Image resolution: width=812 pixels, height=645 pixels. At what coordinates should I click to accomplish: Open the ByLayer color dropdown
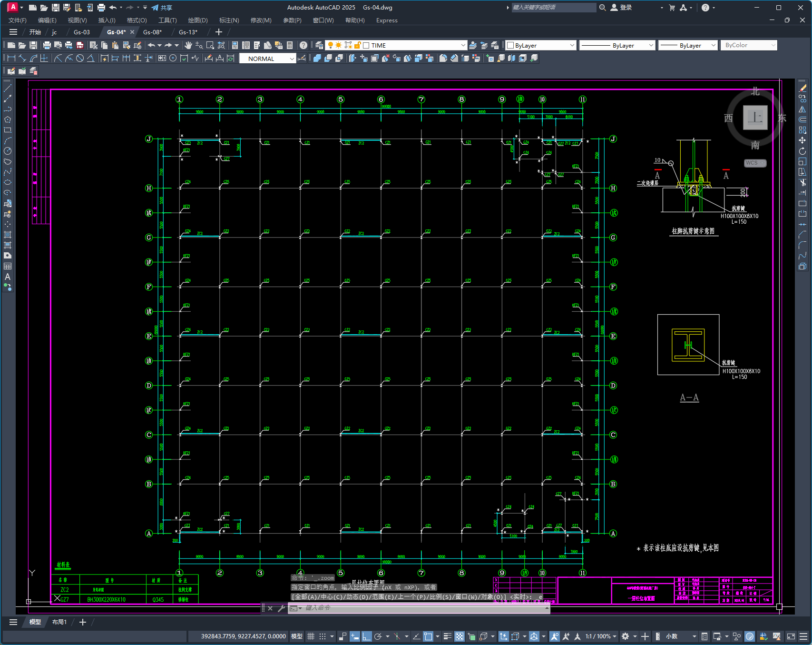coord(572,45)
